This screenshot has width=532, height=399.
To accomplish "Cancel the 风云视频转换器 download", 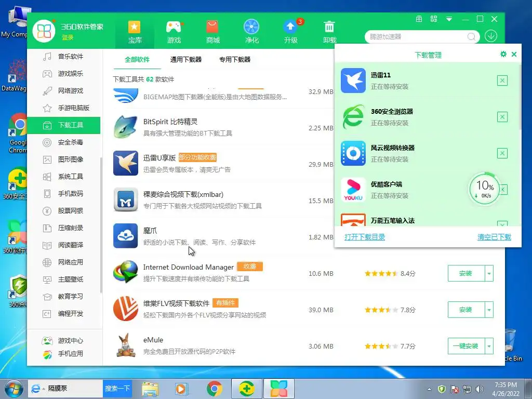I will [502, 153].
